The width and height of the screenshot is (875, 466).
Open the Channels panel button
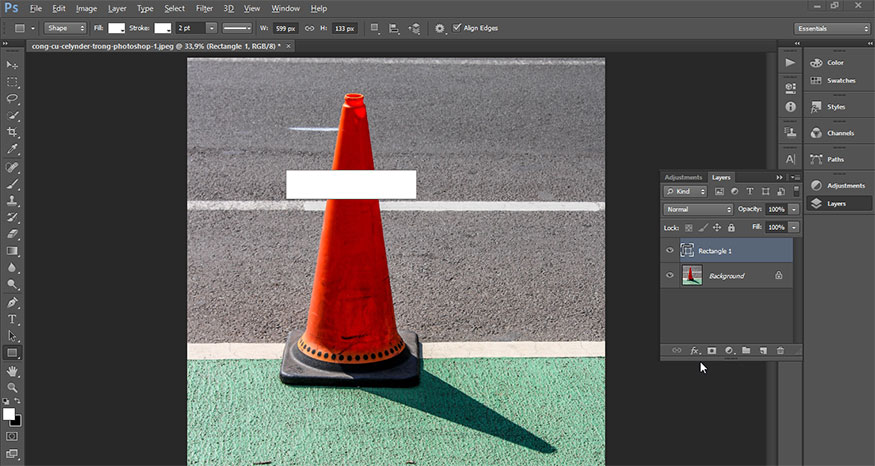[835, 133]
